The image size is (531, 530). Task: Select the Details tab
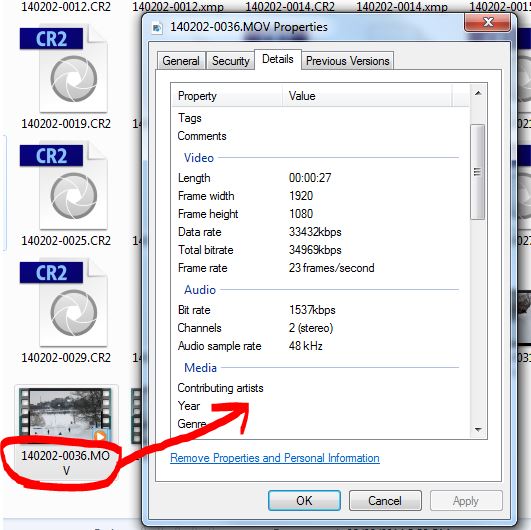[278, 59]
